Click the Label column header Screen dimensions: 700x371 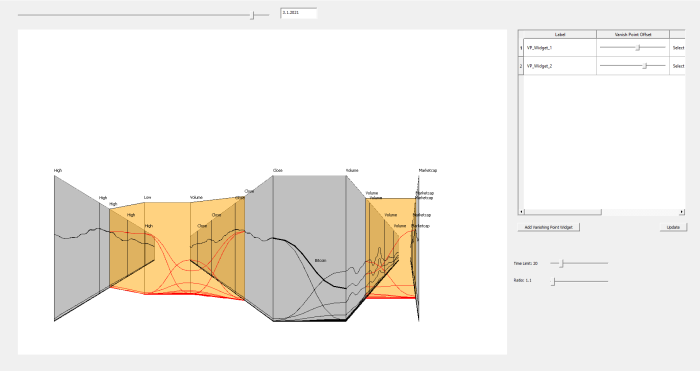[x=560, y=34]
